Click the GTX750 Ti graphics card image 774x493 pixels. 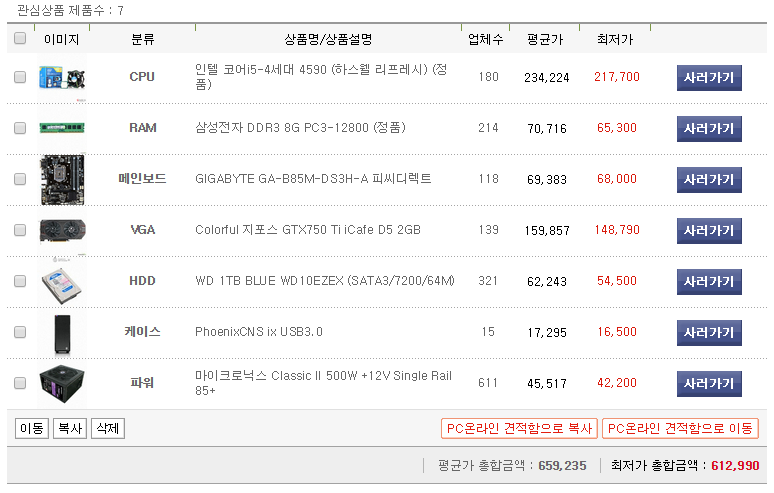(x=62, y=230)
